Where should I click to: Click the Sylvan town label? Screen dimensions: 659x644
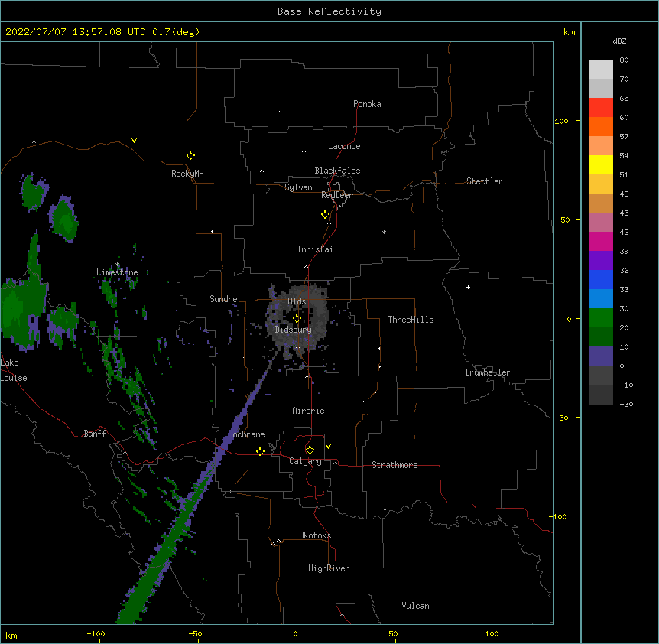pos(298,187)
